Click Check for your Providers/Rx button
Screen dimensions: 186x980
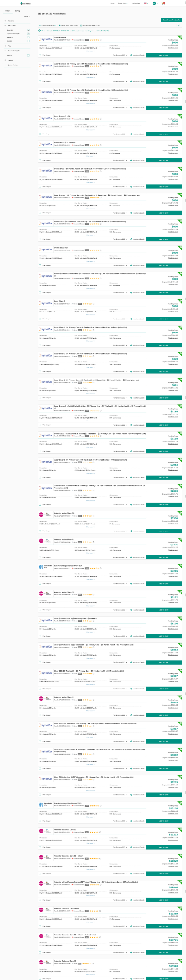(171, 20)
